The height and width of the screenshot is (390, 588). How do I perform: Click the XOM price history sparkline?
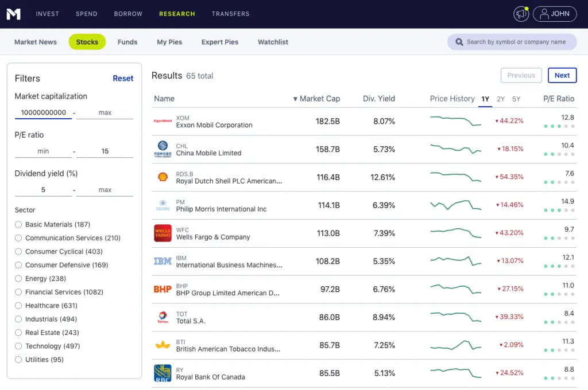click(x=455, y=121)
